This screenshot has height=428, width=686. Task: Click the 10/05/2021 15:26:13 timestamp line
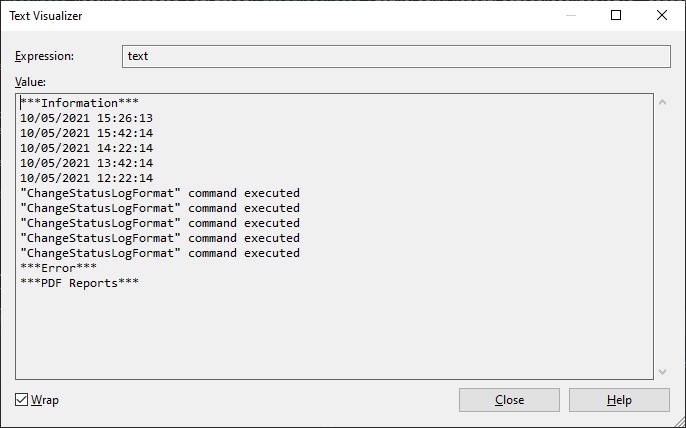tap(87, 118)
